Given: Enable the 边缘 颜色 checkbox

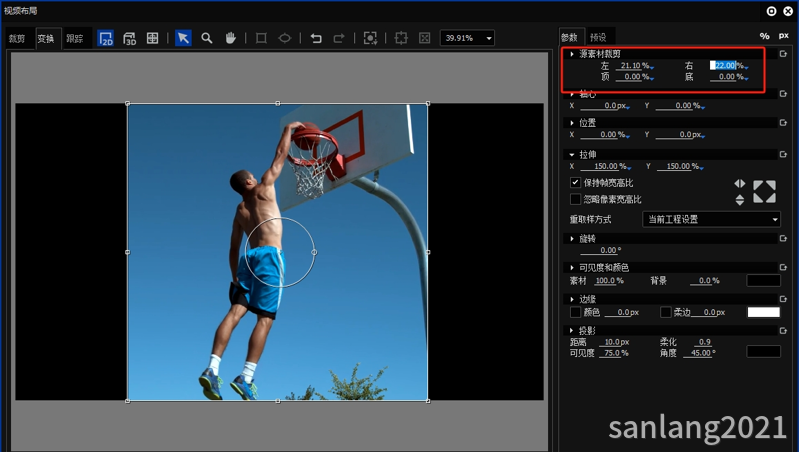Looking at the screenshot, I should [575, 312].
